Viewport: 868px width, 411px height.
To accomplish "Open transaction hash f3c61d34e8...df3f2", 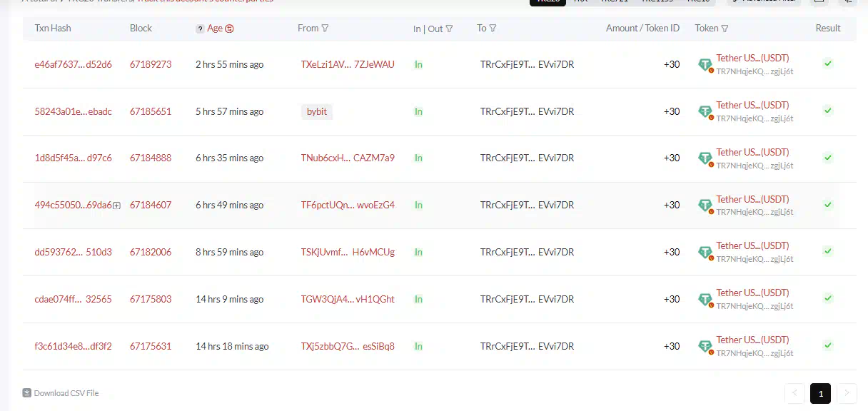I will (73, 347).
